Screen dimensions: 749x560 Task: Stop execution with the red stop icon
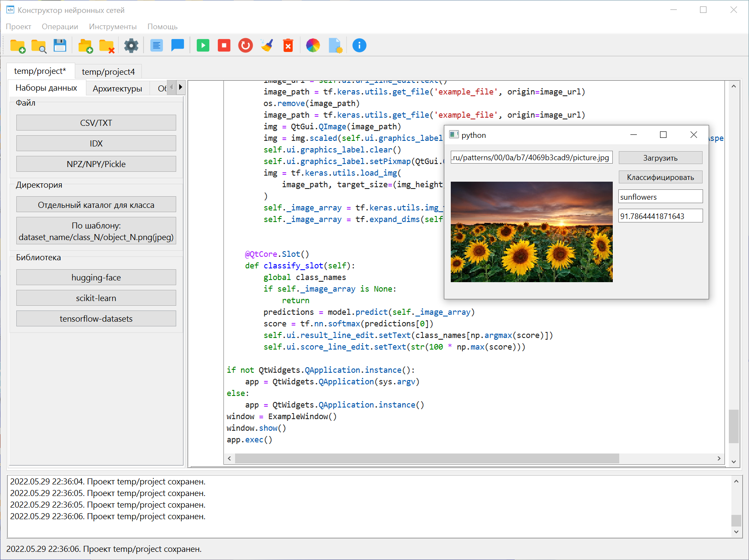coord(224,46)
